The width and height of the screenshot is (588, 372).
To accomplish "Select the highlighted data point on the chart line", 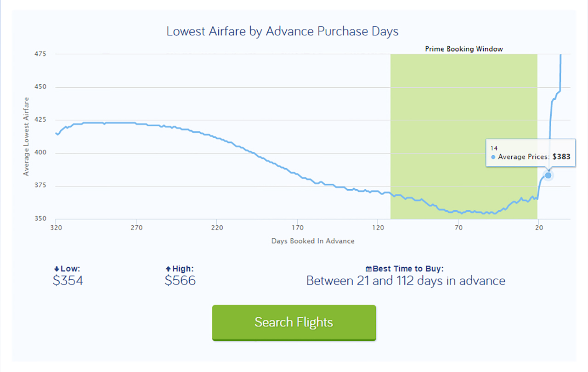I will pyautogui.click(x=548, y=175).
